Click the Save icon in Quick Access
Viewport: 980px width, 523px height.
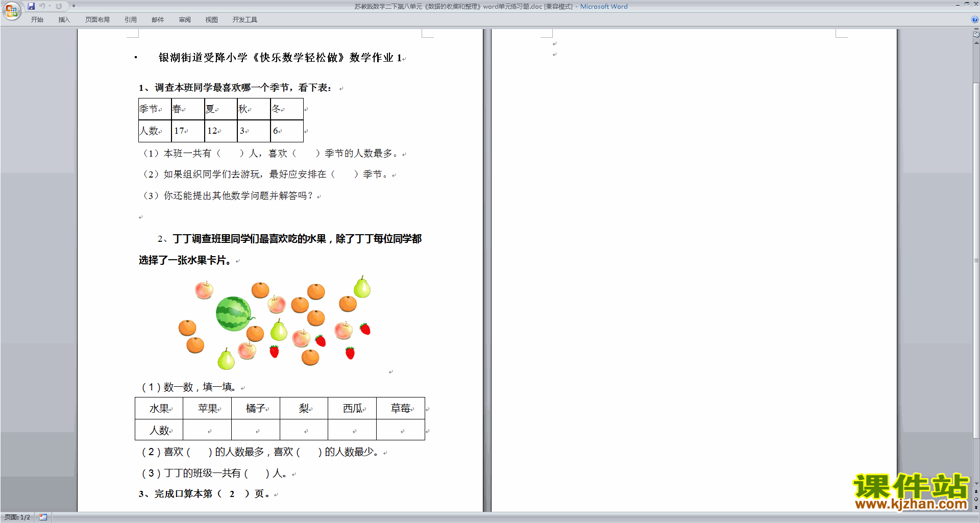point(31,6)
